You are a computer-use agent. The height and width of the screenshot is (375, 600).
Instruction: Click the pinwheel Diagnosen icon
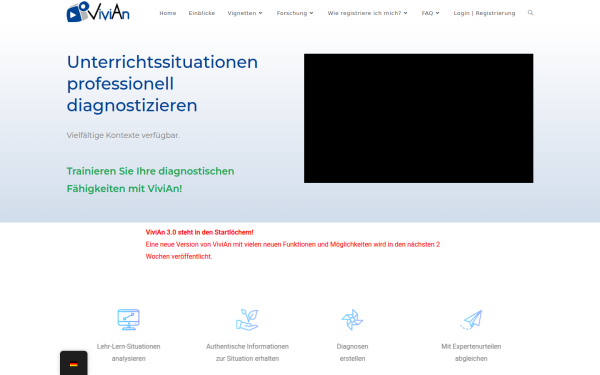tap(352, 320)
